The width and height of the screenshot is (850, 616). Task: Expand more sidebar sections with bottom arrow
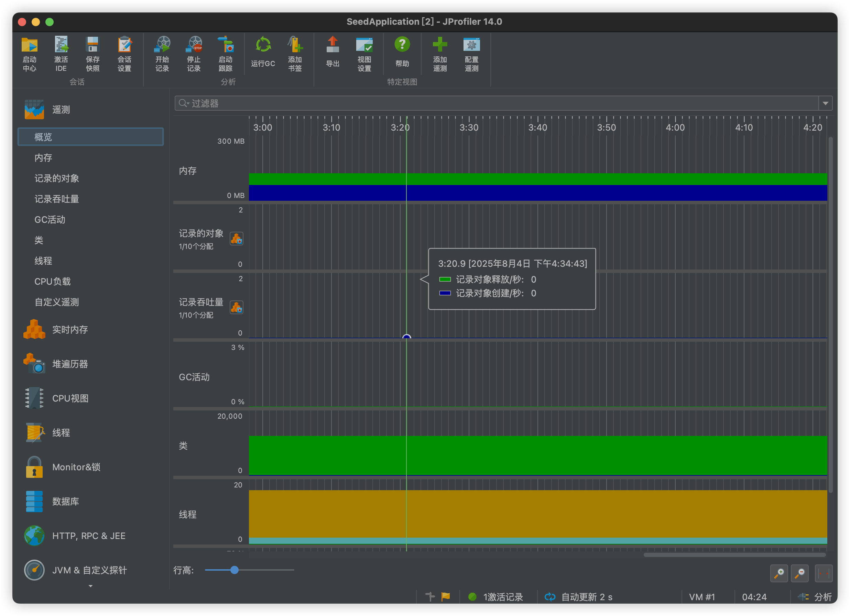pos(90,586)
